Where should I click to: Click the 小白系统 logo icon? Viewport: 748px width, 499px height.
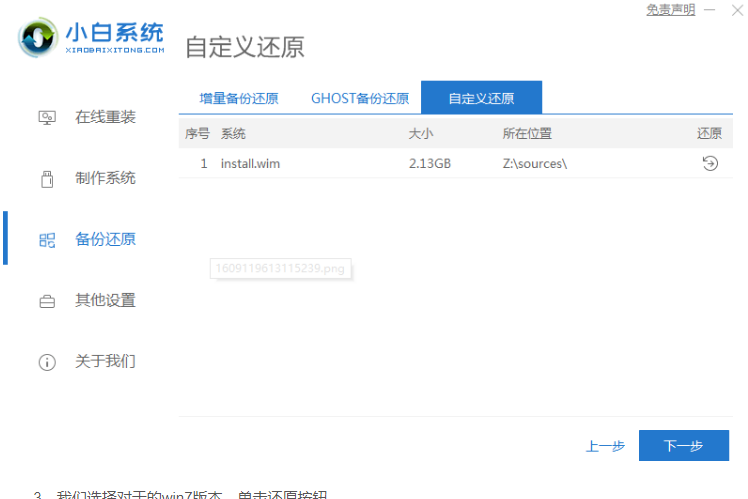(x=38, y=38)
